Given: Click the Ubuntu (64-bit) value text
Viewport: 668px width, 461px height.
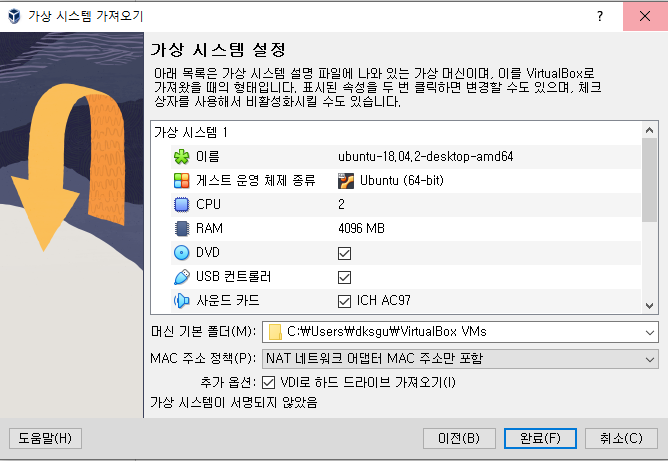Looking at the screenshot, I should (x=402, y=181).
